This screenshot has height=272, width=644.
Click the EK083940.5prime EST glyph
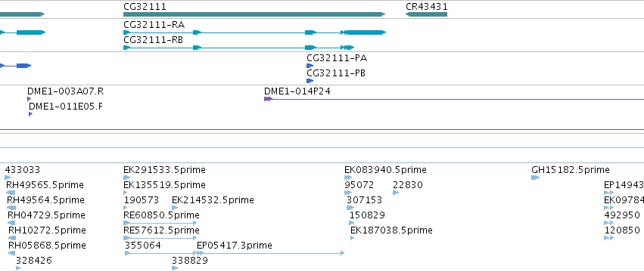pos(348,178)
